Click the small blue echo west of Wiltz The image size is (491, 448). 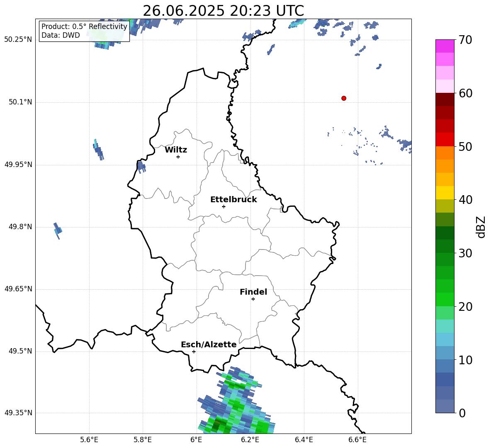pyautogui.click(x=98, y=150)
